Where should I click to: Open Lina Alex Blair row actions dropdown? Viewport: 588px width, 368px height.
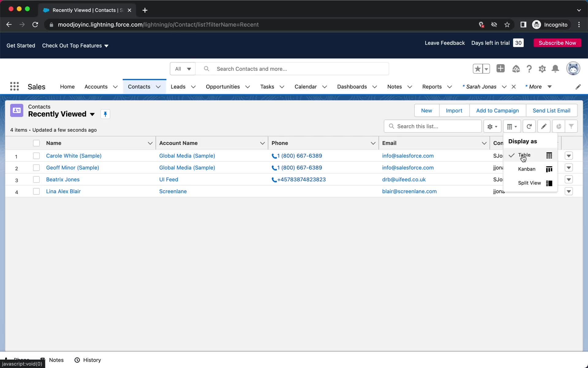[x=569, y=192]
